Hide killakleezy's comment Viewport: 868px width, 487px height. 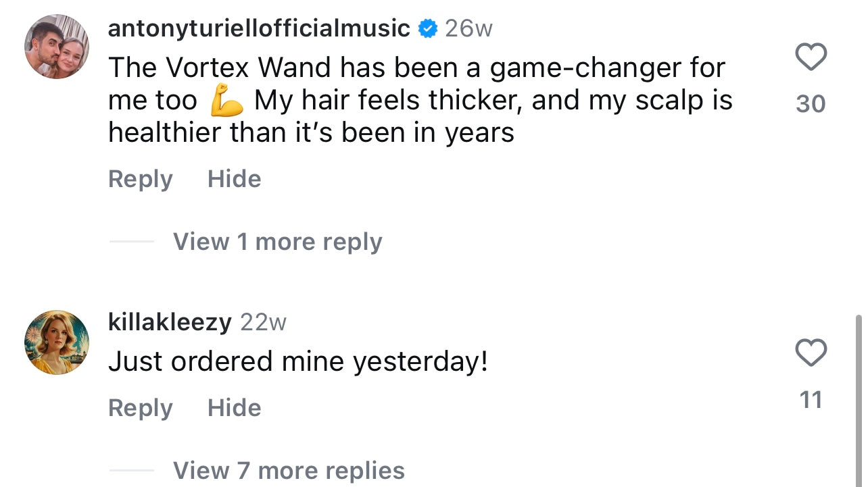click(234, 408)
